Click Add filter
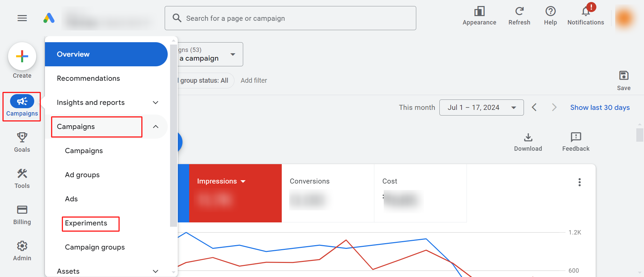Image resolution: width=644 pixels, height=277 pixels. tap(254, 80)
